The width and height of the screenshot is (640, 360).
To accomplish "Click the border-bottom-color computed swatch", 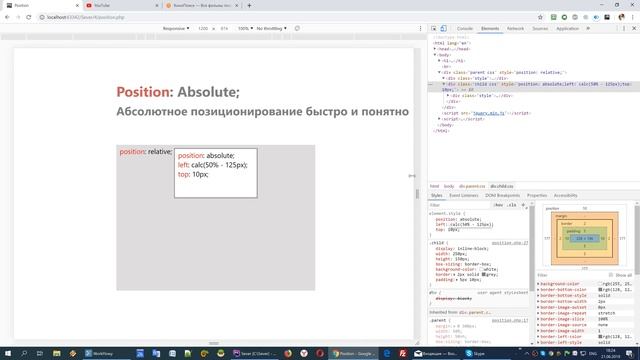I will point(600,289).
